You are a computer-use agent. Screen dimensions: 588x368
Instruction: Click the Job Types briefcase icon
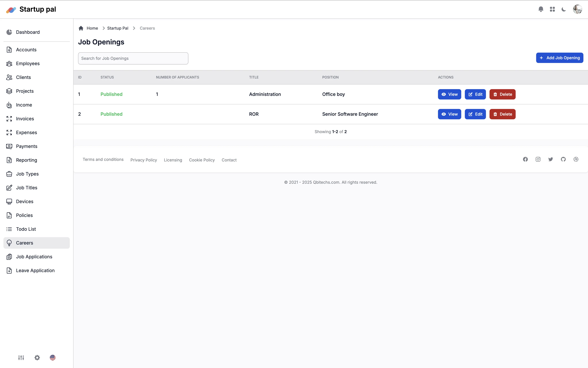(x=9, y=174)
